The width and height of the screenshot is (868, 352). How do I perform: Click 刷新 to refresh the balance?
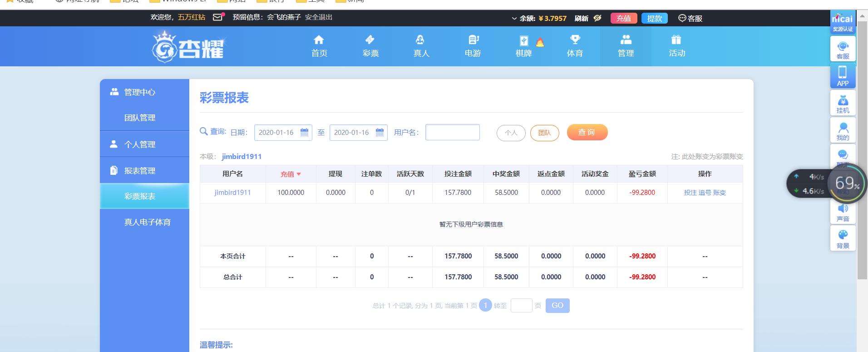(581, 18)
